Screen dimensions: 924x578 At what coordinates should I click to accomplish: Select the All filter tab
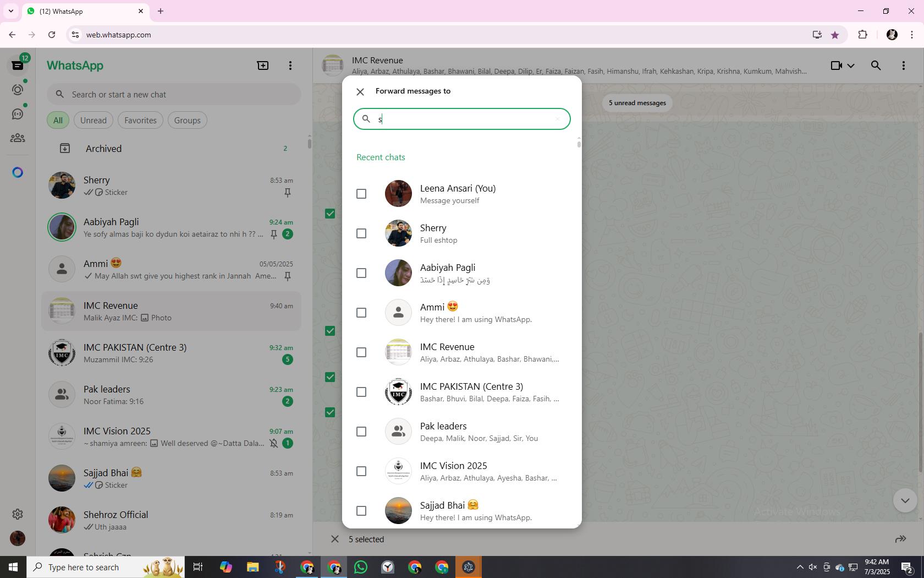tap(58, 121)
